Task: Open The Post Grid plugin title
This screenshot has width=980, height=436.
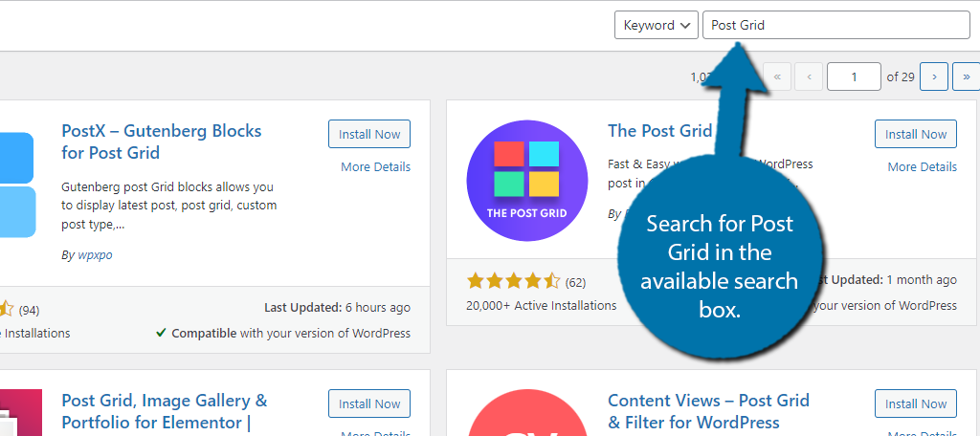Action: [x=660, y=131]
